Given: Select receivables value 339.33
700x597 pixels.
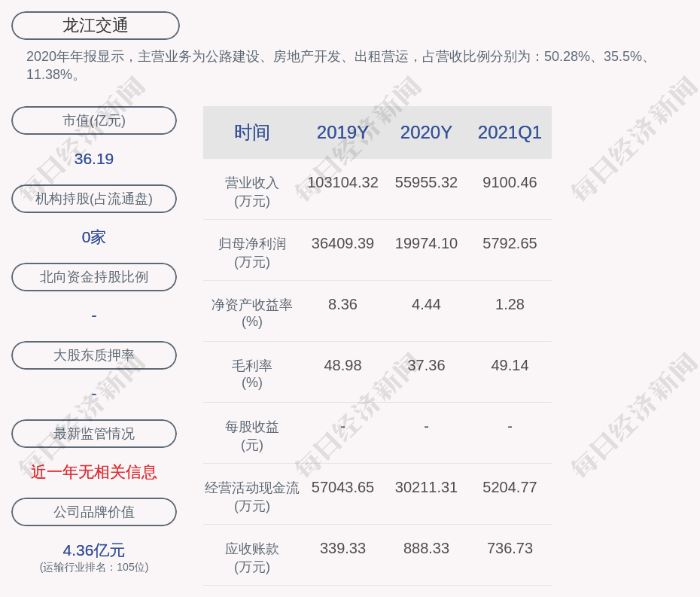Looking at the screenshot, I should coord(342,548).
